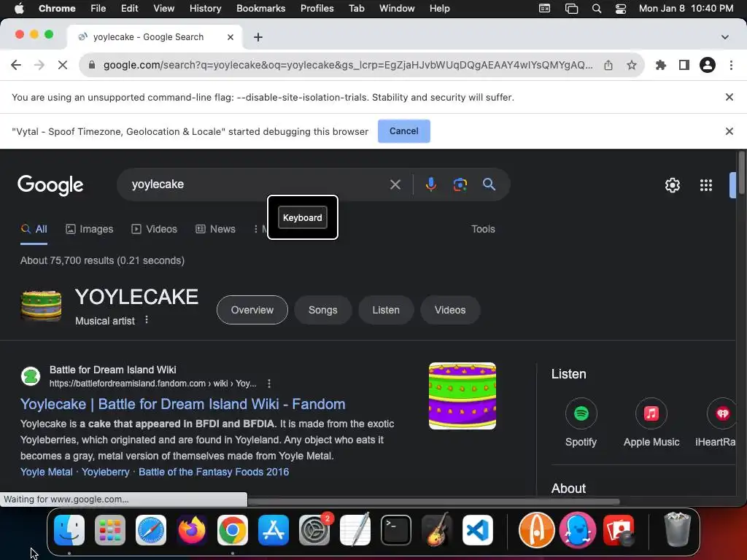Open Terminal from the Dock
The height and width of the screenshot is (560, 747).
tap(396, 530)
